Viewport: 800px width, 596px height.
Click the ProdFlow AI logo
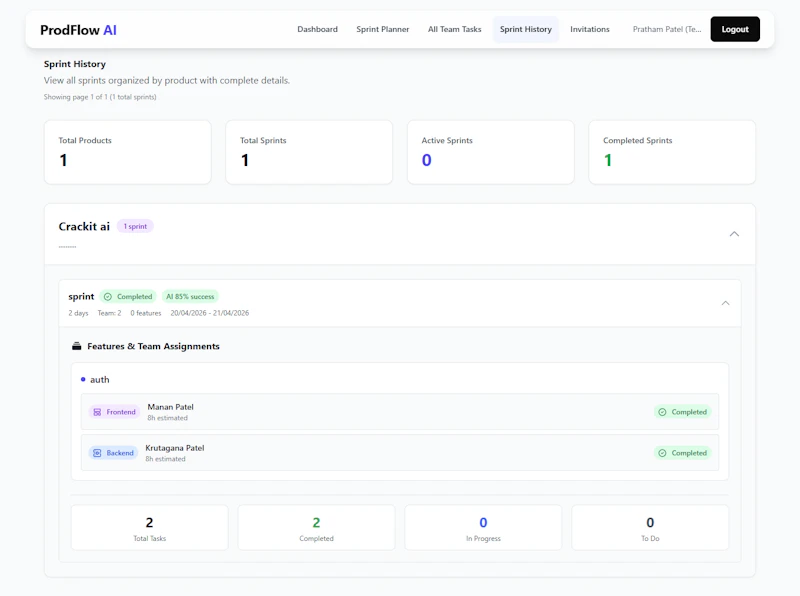coord(77,29)
